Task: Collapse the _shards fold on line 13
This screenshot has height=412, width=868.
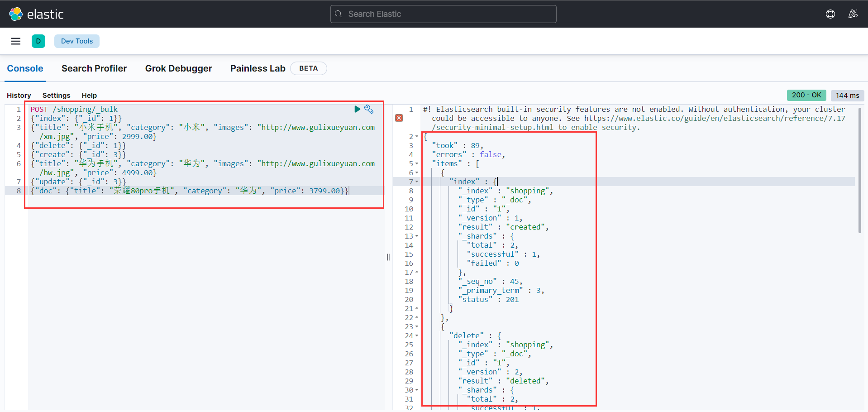Action: coord(417,236)
